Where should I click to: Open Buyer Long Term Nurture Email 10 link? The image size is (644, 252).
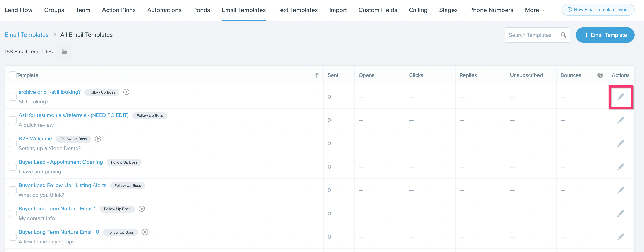coord(59,232)
